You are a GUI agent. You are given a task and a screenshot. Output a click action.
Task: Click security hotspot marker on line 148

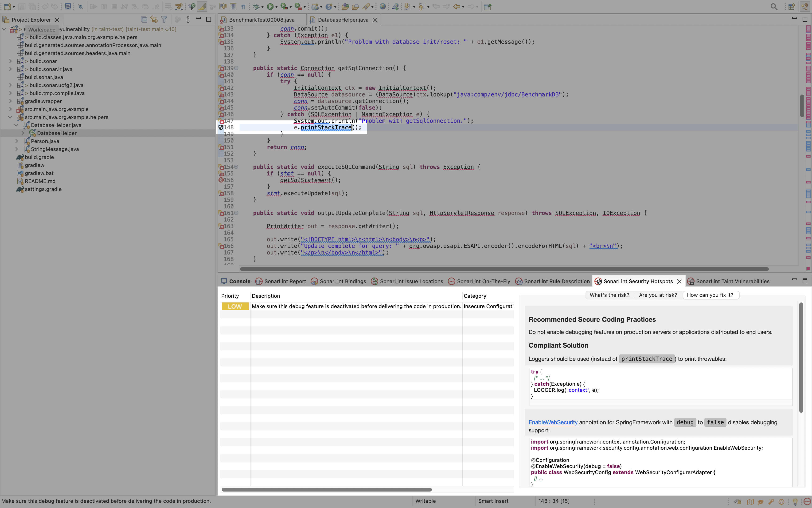(x=221, y=127)
